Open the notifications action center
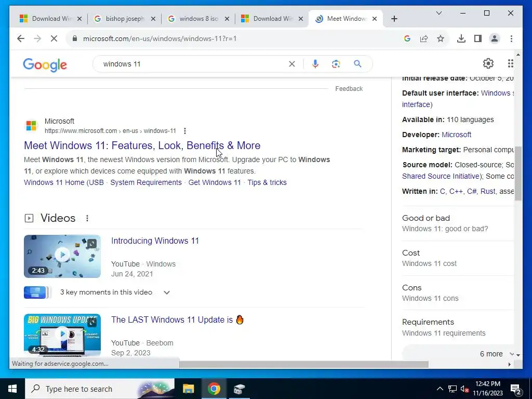This screenshot has height=399, width=532. (x=516, y=389)
